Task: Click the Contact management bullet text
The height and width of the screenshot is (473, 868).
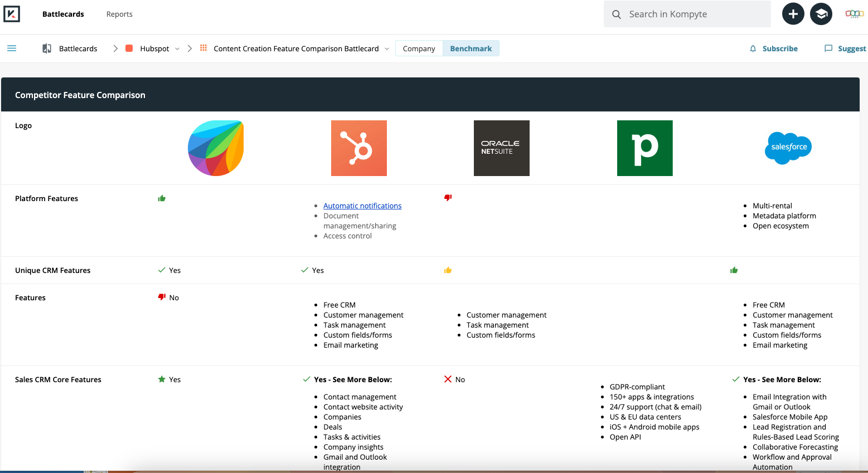Action: click(x=360, y=397)
